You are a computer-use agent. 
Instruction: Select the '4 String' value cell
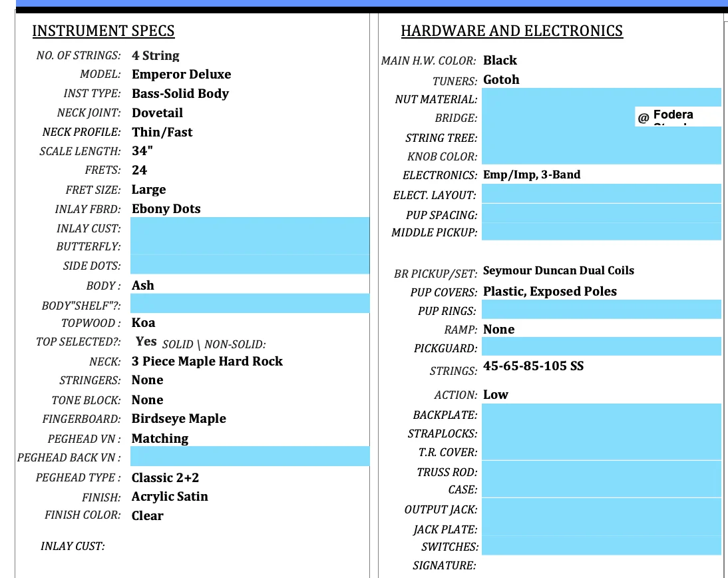coord(156,55)
